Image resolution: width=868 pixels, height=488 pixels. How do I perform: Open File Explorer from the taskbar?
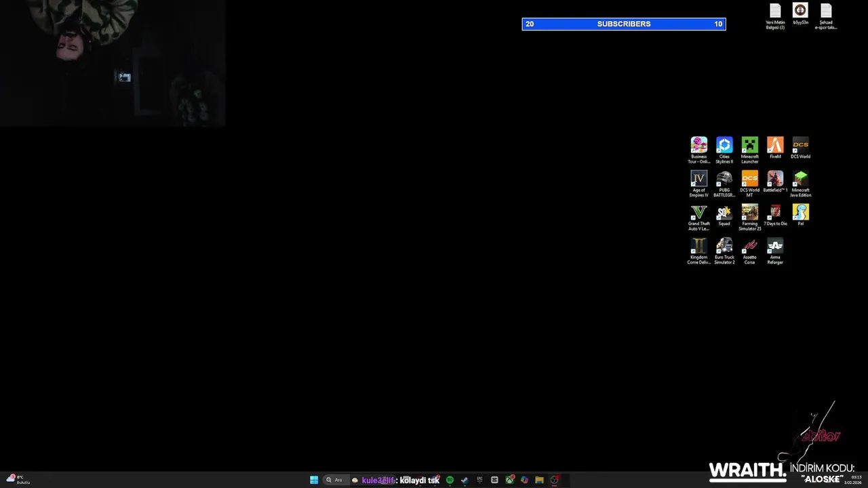click(539, 480)
